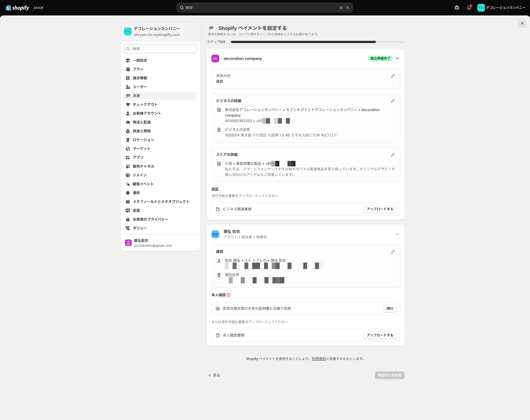Click the ステップ6/6 progress bar
This screenshot has width=530, height=420.
[318, 42]
